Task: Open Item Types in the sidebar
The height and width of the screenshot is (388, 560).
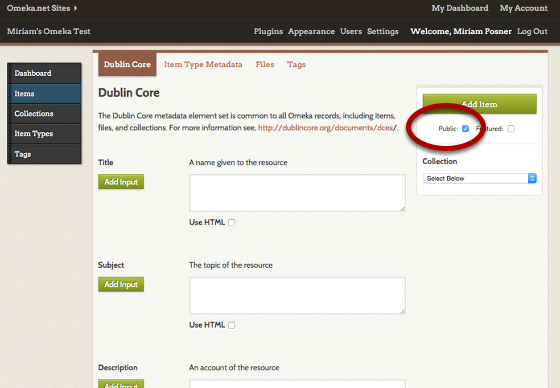Action: (x=44, y=134)
